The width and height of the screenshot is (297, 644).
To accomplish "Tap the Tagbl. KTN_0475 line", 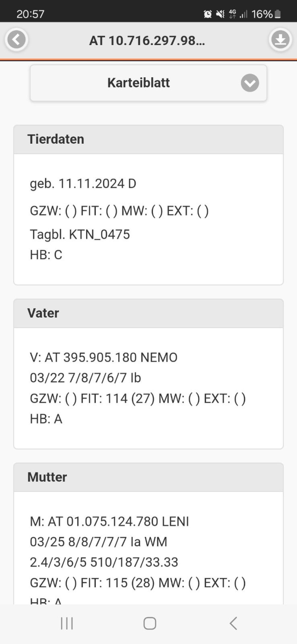I will click(80, 234).
